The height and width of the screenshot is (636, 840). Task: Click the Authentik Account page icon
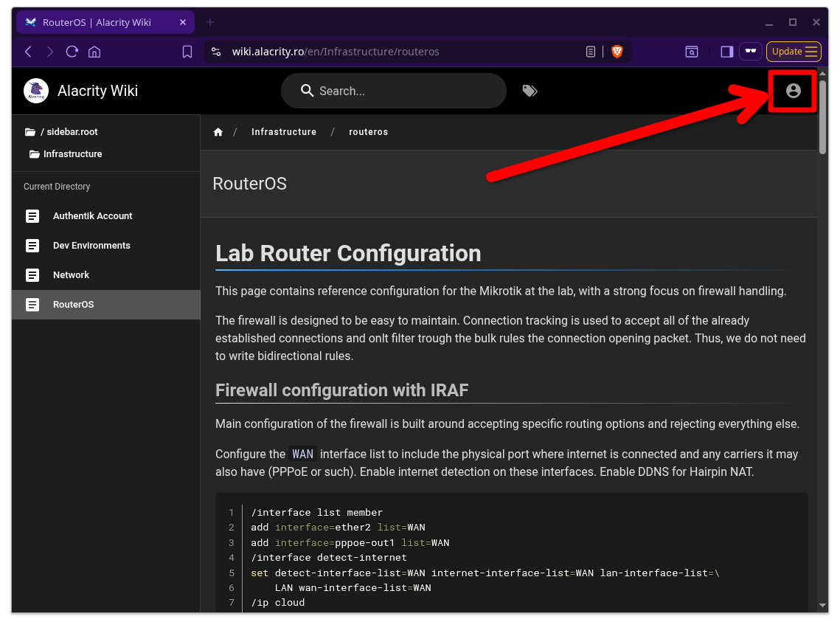32,216
